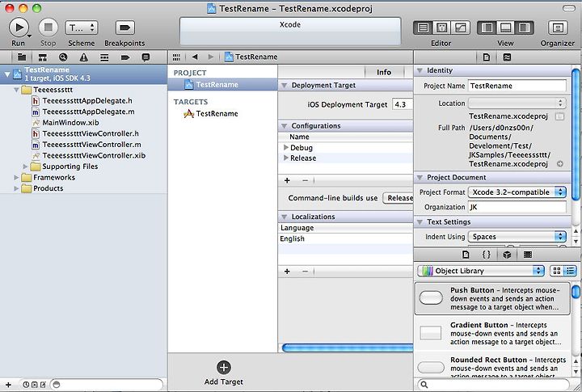Image resolution: width=582 pixels, height=392 pixels.
Task: Open Command-line builds use Release popup
Action: click(x=398, y=198)
